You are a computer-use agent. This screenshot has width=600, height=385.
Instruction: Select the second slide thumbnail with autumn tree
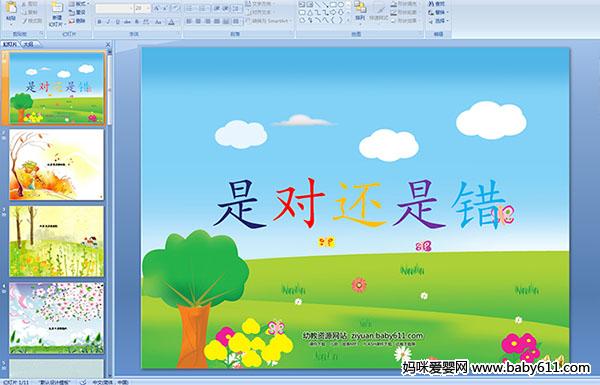57,165
